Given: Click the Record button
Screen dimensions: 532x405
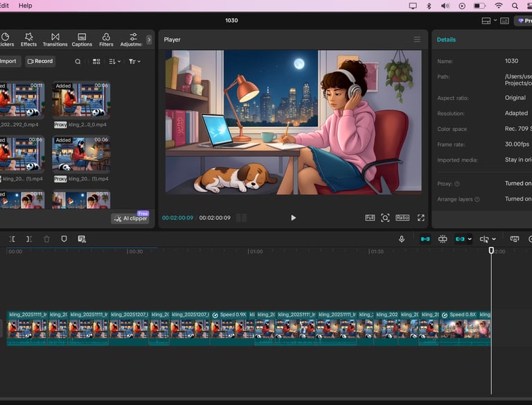Looking at the screenshot, I should pos(40,61).
